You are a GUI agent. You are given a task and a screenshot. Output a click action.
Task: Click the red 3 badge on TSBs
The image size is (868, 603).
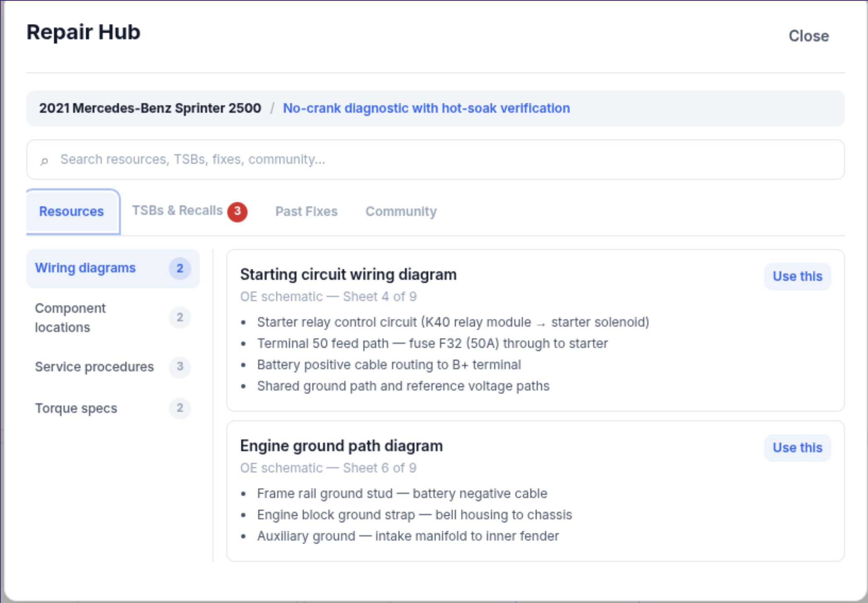pyautogui.click(x=238, y=212)
